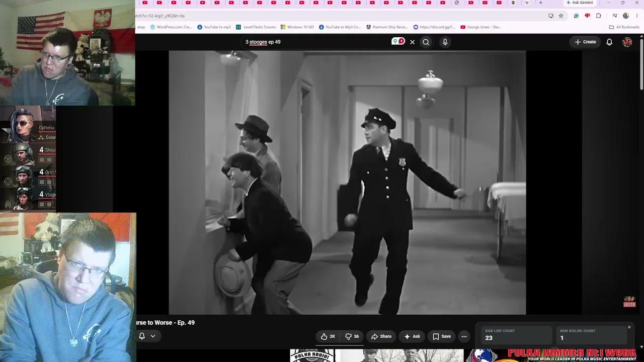Click the Subscribe watermark on the video
This screenshot has height=362, width=644.
click(x=629, y=302)
